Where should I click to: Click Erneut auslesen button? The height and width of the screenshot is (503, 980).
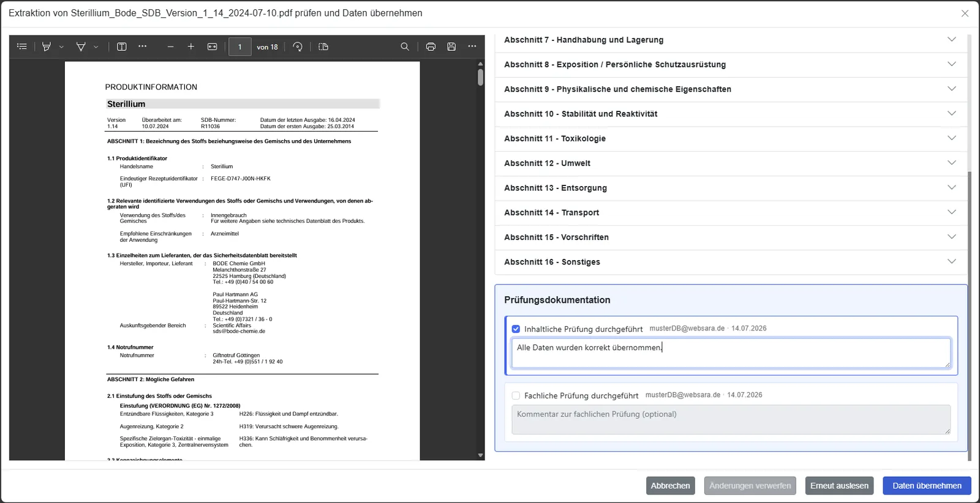[839, 486]
